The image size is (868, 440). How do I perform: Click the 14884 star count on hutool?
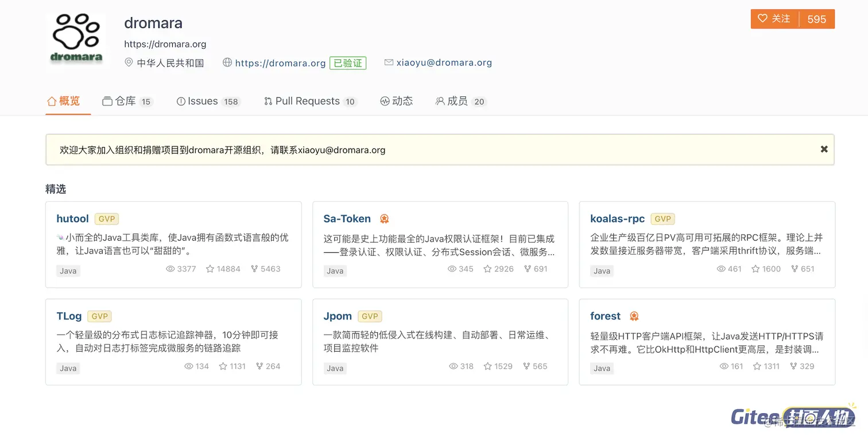[228, 268]
